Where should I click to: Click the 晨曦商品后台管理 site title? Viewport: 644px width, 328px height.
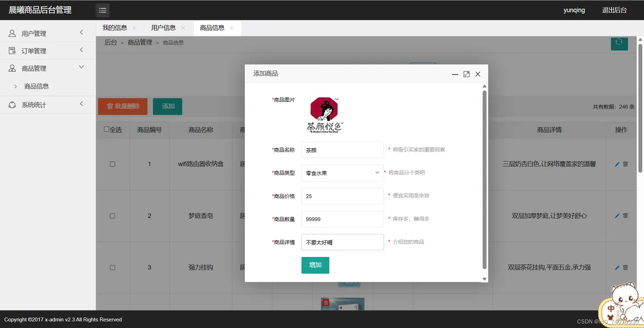click(40, 10)
